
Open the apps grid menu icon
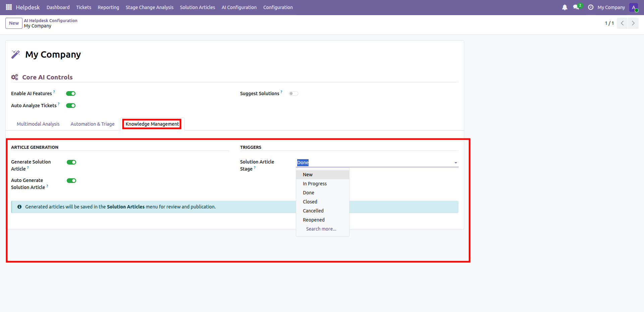point(9,7)
